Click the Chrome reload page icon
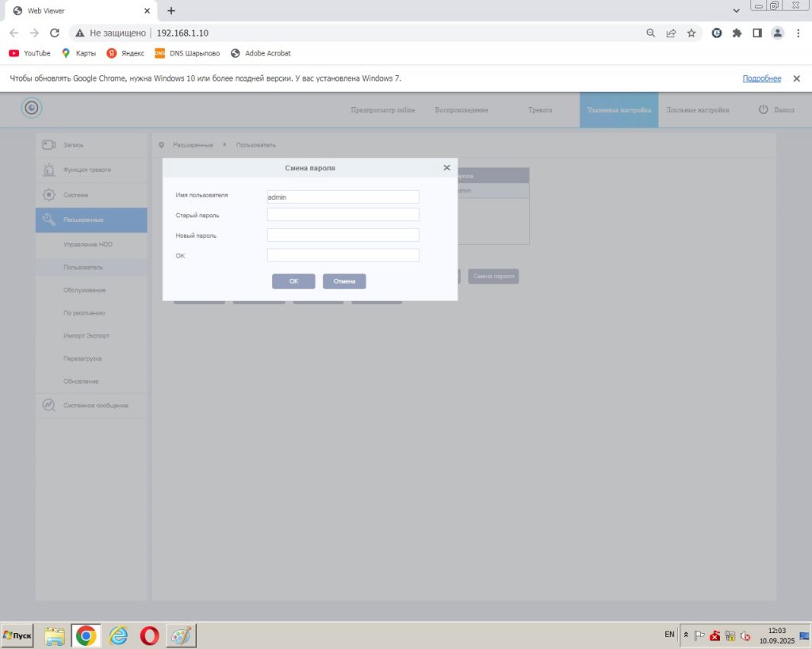 55,33
